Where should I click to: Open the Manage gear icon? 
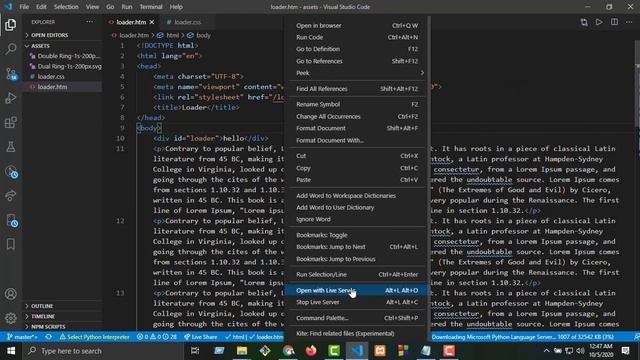tap(11, 318)
